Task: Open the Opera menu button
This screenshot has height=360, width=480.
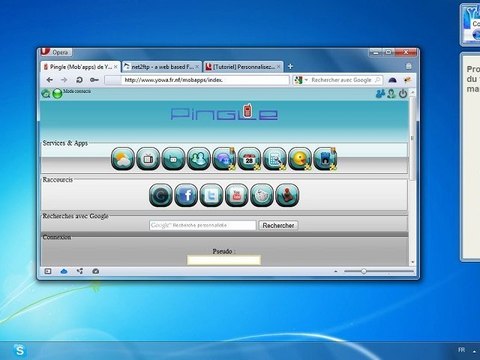Action: coord(56,52)
